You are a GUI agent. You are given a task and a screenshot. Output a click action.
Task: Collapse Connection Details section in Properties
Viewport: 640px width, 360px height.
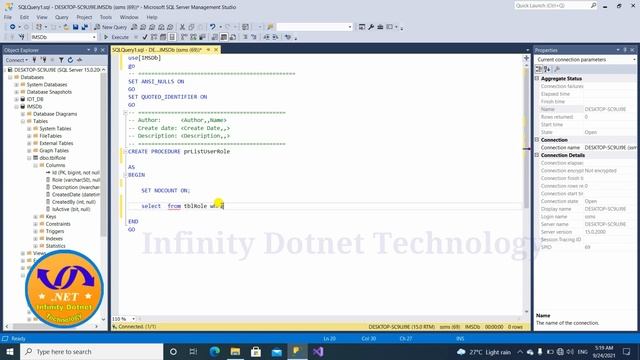pos(537,155)
